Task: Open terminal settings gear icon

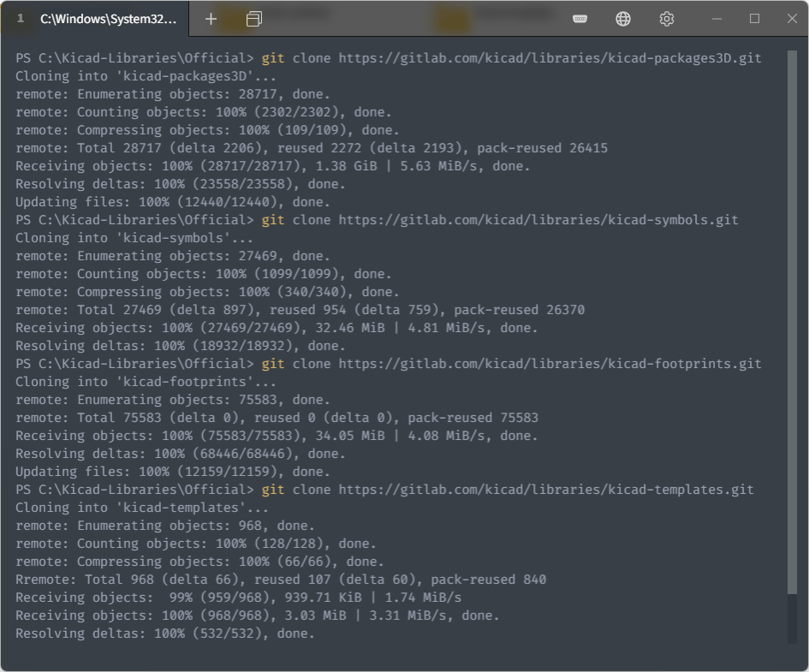Action: tap(667, 19)
